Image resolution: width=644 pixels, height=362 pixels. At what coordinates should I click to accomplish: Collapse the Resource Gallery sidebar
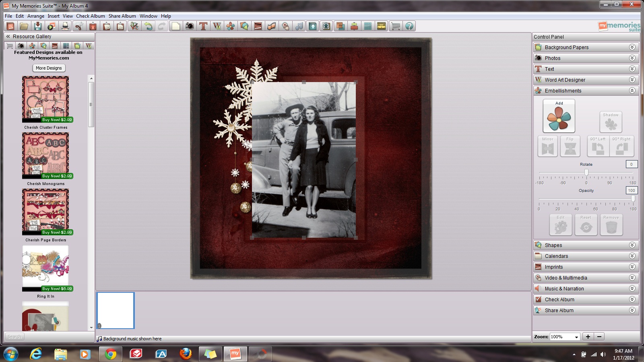click(8, 36)
